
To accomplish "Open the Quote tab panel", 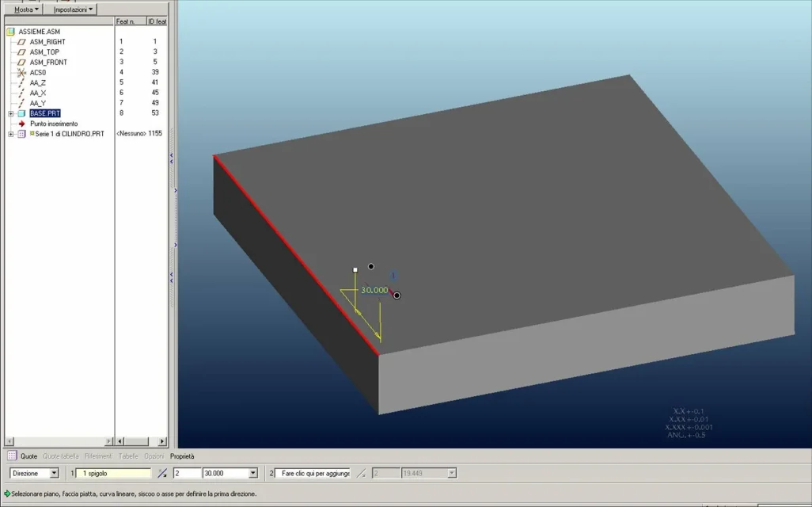I will [29, 456].
